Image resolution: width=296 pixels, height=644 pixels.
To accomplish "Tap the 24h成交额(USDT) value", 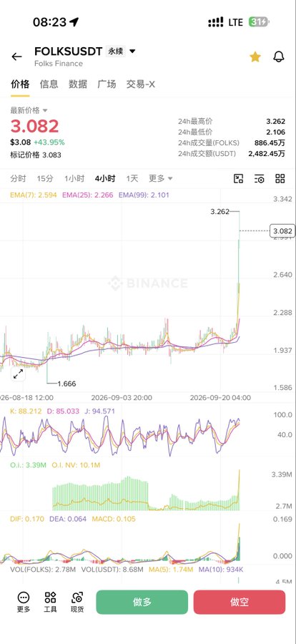I will tap(267, 154).
